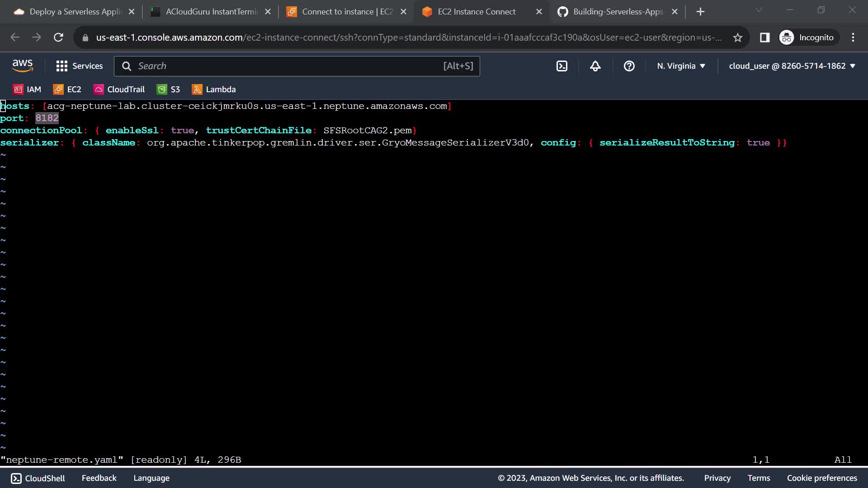Expand the cloud_user account dropdown
This screenshot has width=868, height=488.
[792, 66]
